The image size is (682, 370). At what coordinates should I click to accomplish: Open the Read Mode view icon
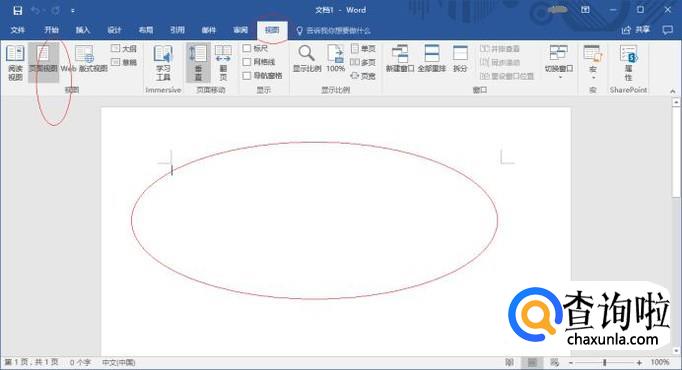click(x=15, y=62)
